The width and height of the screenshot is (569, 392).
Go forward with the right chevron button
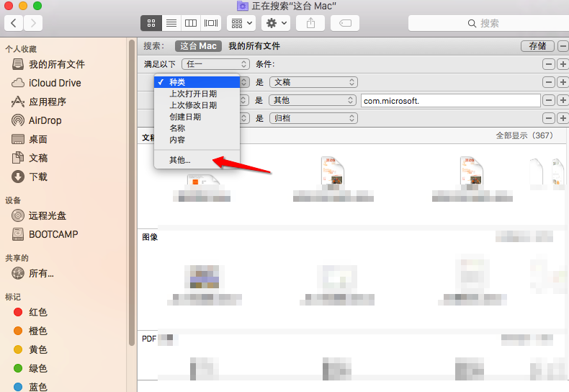(x=33, y=23)
